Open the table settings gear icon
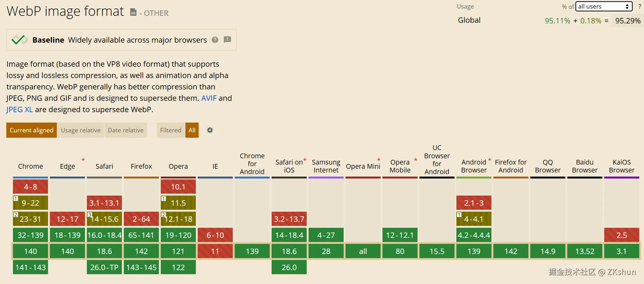This screenshot has width=644, height=284. click(x=210, y=130)
